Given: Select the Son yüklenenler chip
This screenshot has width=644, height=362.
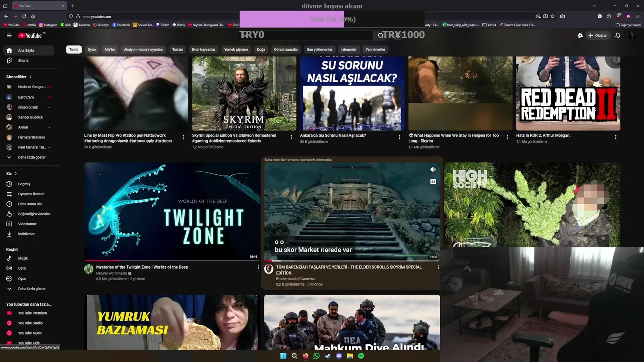Looking at the screenshot, I should click(319, 49).
